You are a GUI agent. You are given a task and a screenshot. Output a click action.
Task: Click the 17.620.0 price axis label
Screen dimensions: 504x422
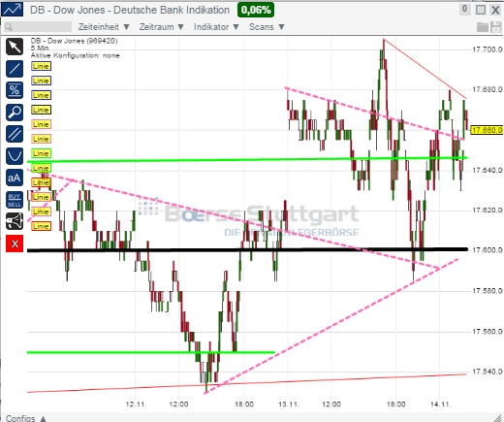point(488,211)
